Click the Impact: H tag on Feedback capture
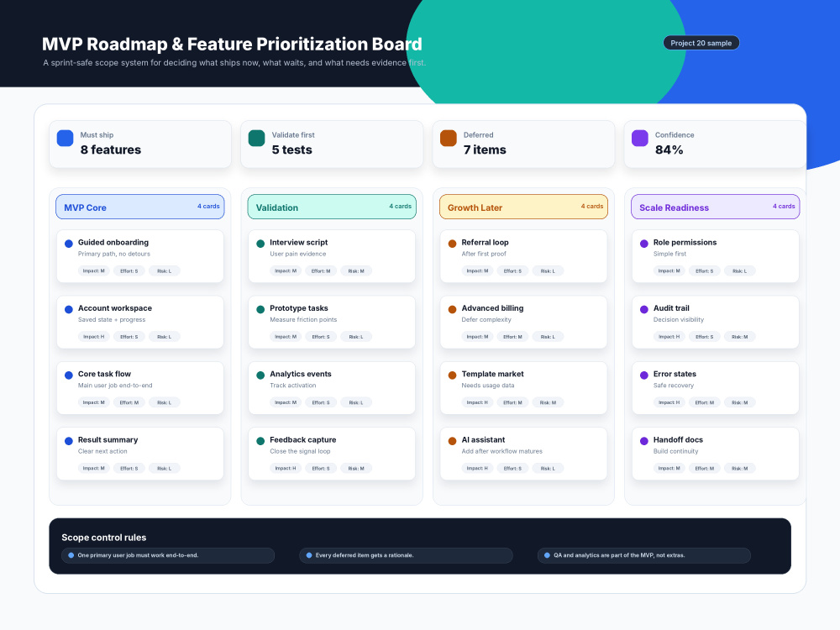The image size is (840, 630). [286, 469]
